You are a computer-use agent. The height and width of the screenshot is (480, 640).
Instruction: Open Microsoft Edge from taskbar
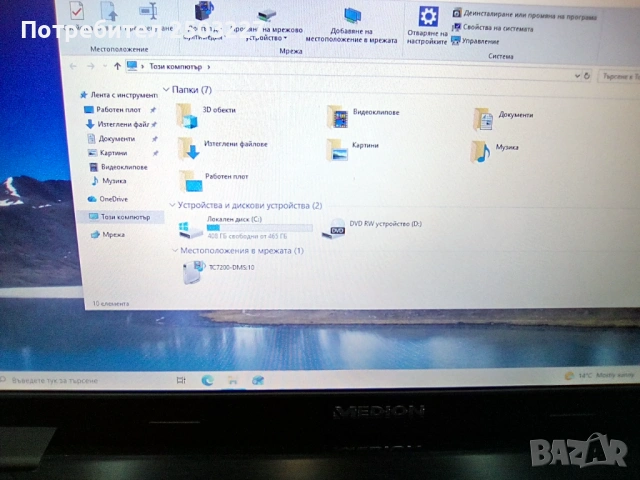pyautogui.click(x=207, y=380)
